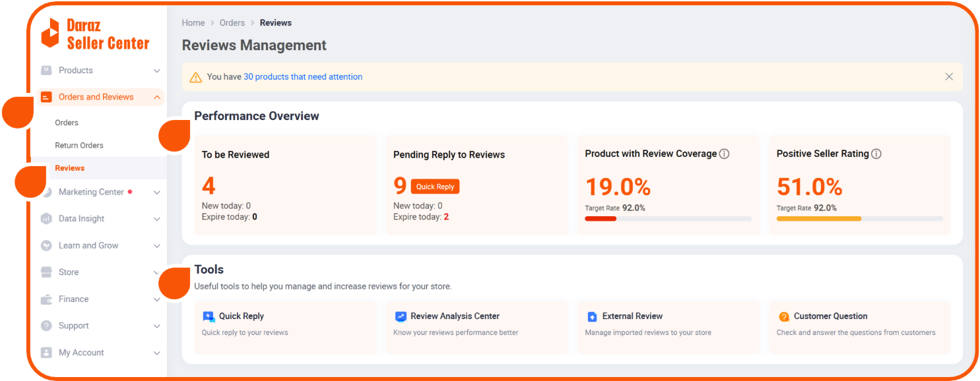Screen dimensions: 980x381
Task: Click the Products sidebar icon
Action: pyautogui.click(x=46, y=71)
